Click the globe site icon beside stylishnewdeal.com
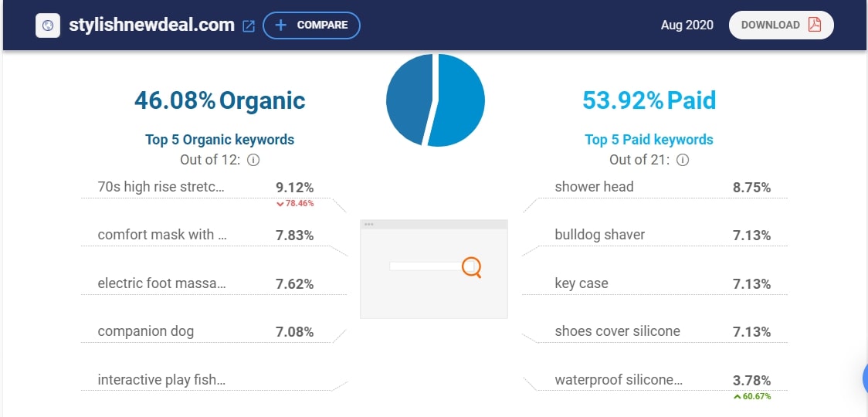This screenshot has height=417, width=868. [49, 25]
